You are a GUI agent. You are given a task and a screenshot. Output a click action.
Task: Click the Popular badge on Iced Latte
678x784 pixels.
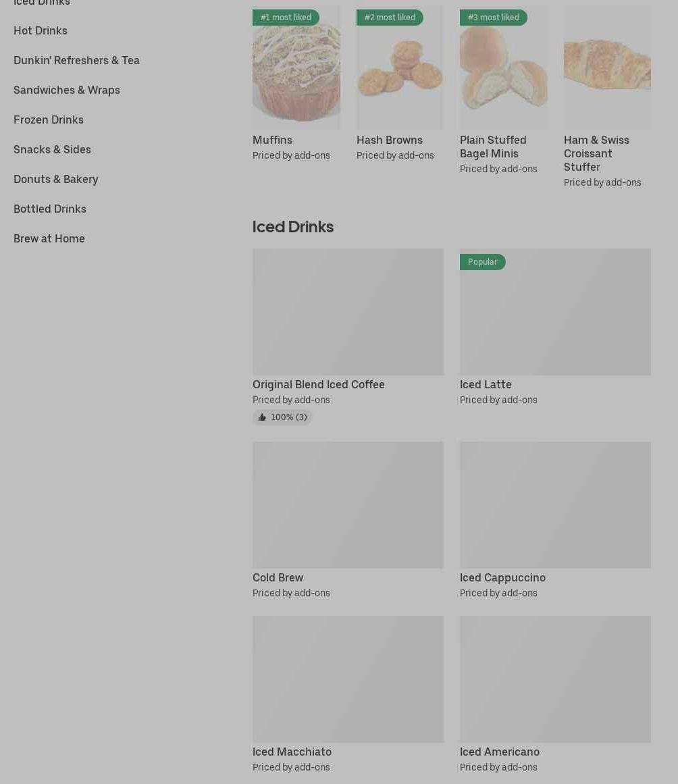point(482,262)
